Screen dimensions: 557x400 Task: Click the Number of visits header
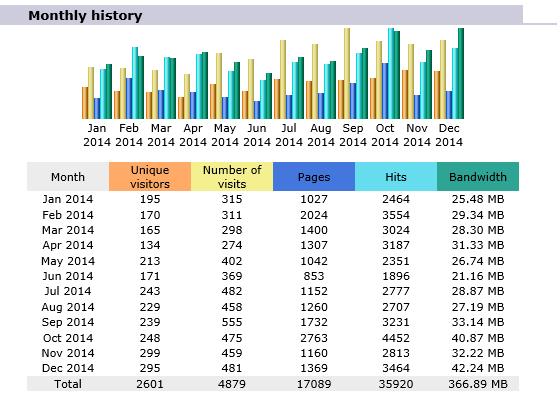coord(232,177)
